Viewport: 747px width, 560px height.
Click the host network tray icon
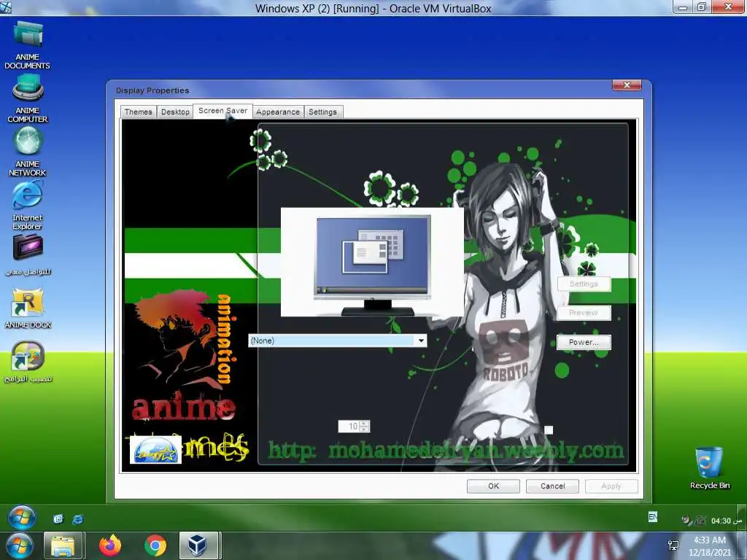[x=673, y=545]
